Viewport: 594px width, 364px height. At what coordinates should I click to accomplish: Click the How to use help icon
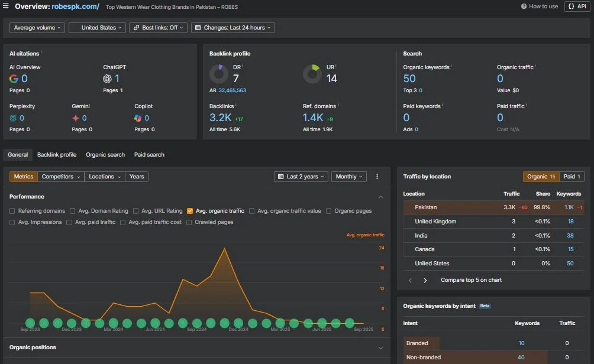pyautogui.click(x=524, y=6)
